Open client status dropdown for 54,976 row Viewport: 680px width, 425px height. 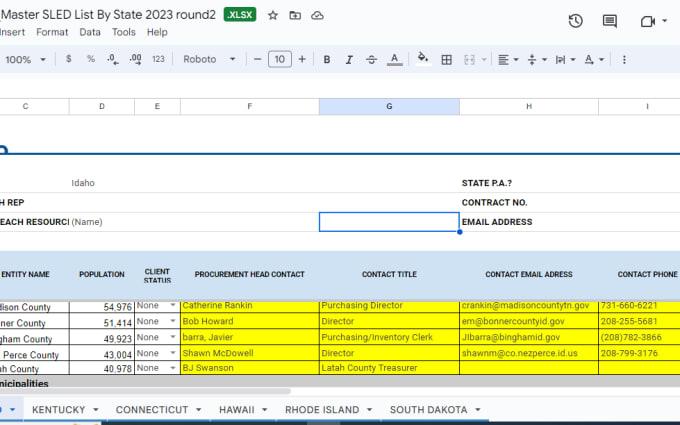[x=173, y=305]
